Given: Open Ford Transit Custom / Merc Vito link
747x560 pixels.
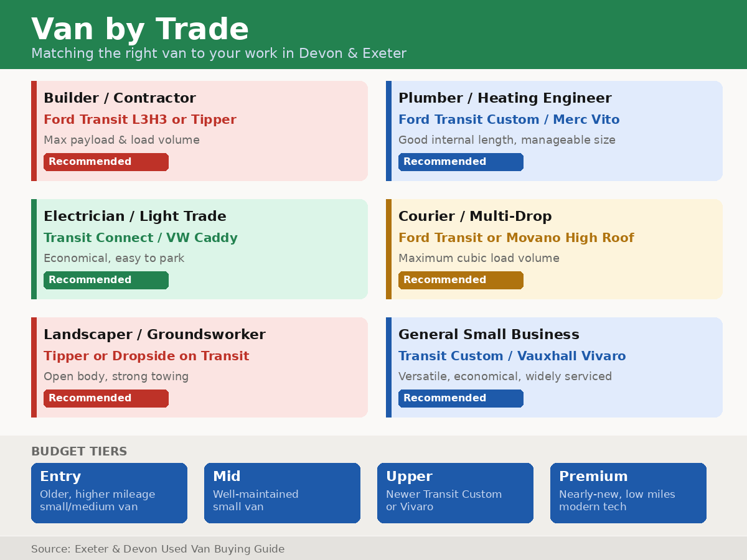Looking at the screenshot, I should (509, 119).
